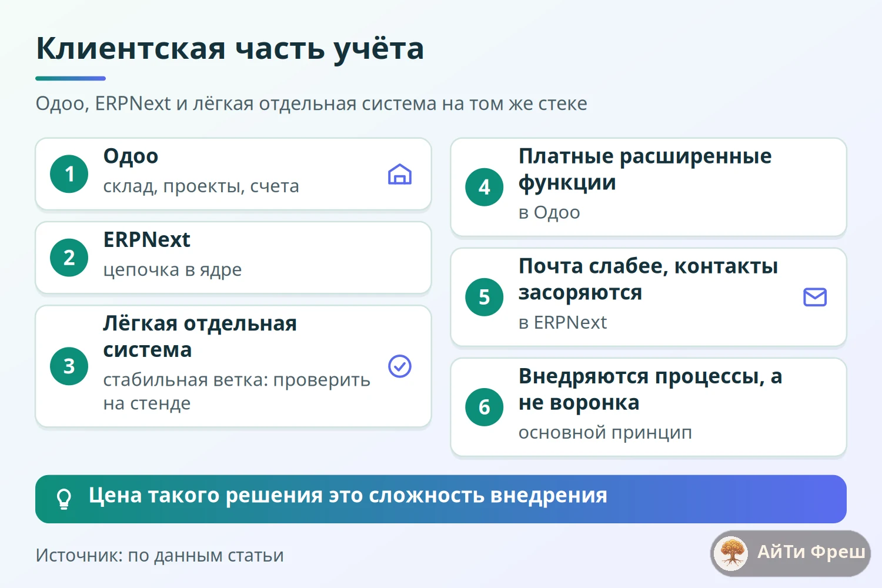The image size is (882, 588).
Task: Click the caption основной принцип
Action: 605,433
